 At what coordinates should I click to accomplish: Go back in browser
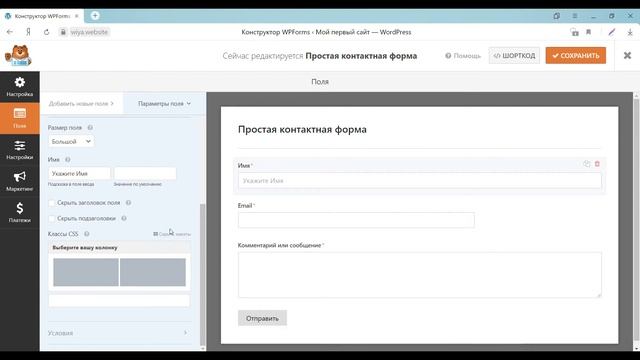coord(10,32)
